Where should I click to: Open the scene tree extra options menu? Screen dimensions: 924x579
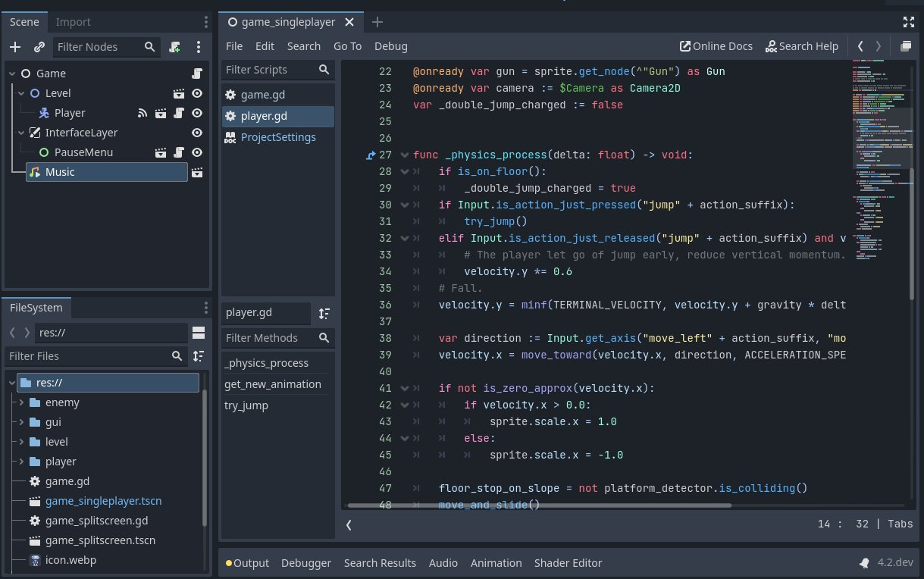pyautogui.click(x=199, y=47)
